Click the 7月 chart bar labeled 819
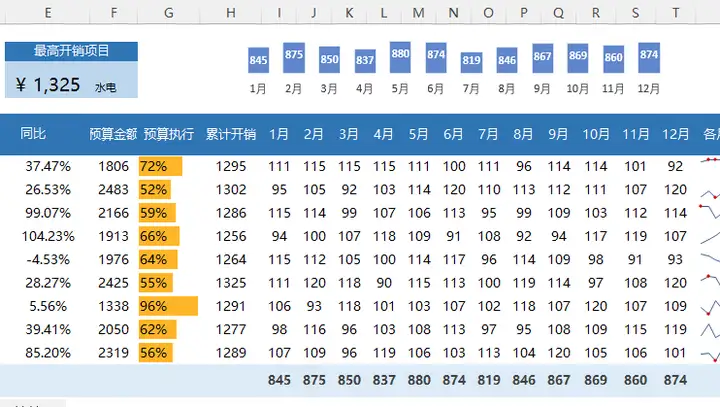This screenshot has width=720, height=407. pyautogui.click(x=471, y=62)
